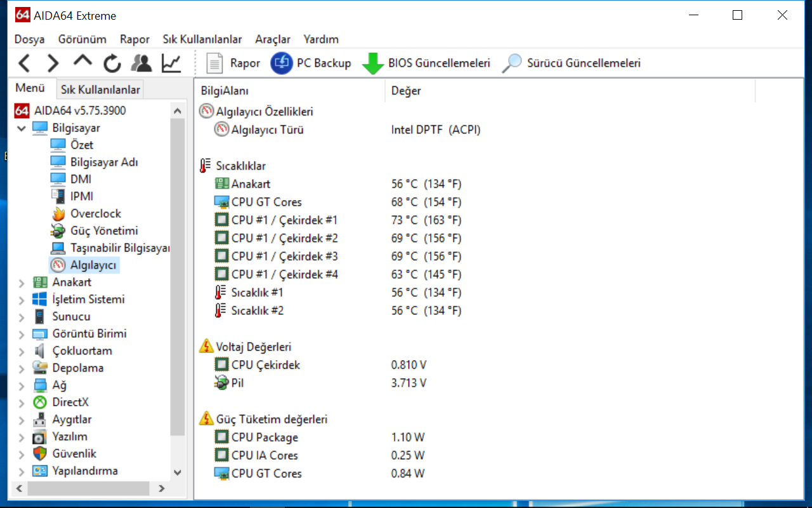Expand the Aygıtlar tree node
The width and height of the screenshot is (812, 508).
(x=22, y=420)
